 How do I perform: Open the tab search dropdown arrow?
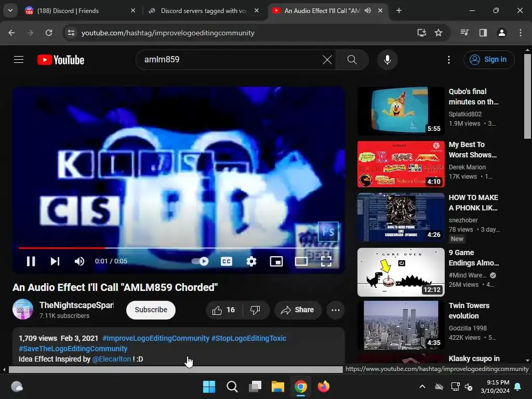[10, 10]
